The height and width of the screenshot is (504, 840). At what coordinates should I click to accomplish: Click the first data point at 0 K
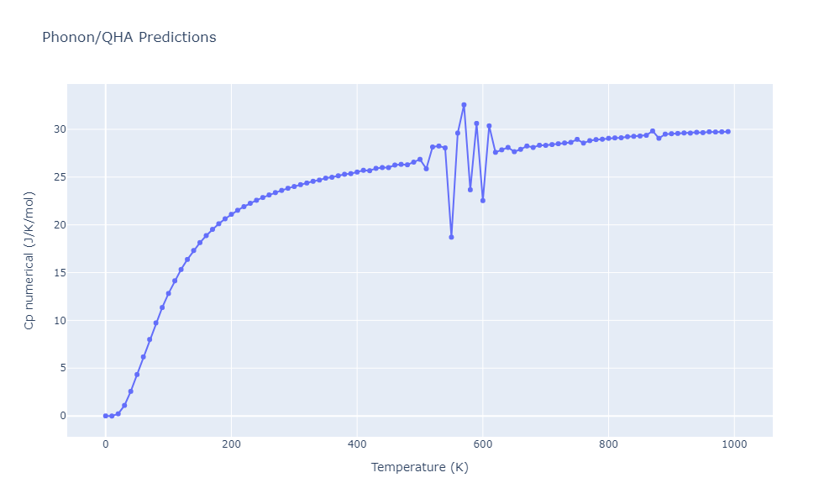[105, 416]
